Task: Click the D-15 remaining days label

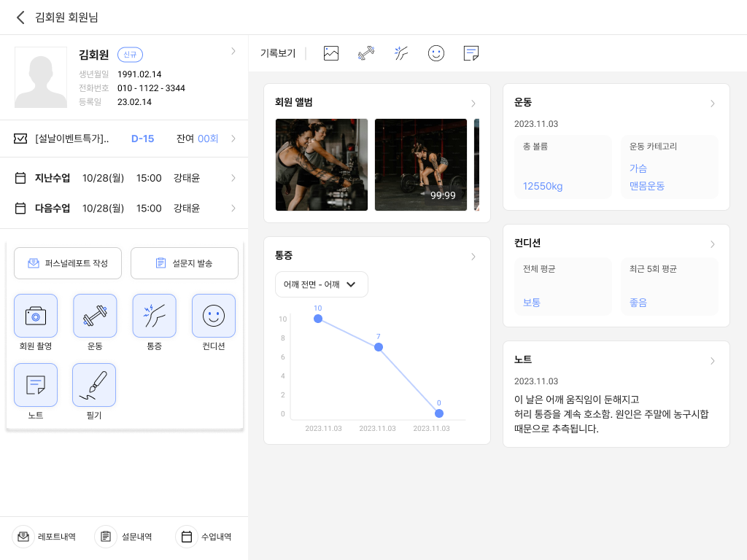Action: tap(142, 139)
